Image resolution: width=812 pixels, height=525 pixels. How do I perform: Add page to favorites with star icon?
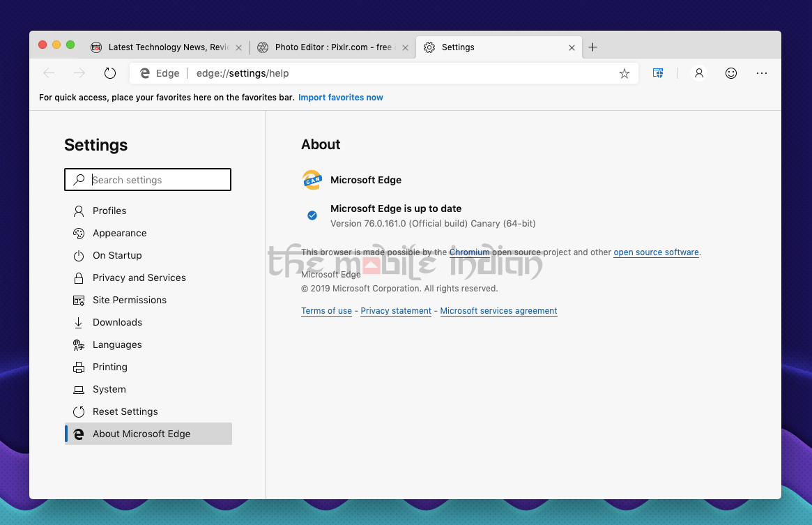[625, 74]
